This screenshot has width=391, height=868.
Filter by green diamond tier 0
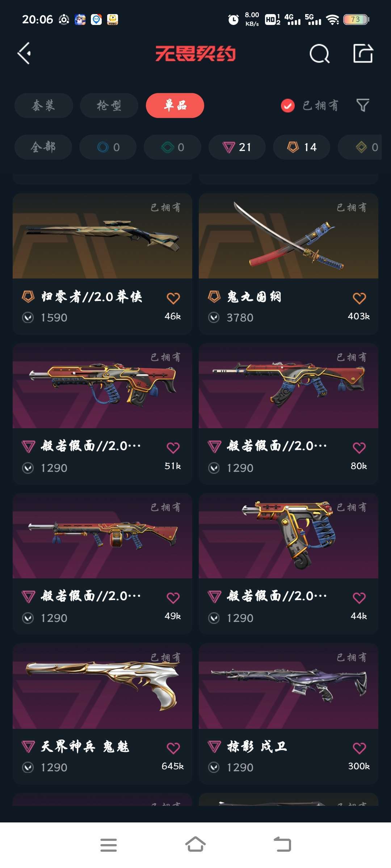pyautogui.click(x=172, y=147)
